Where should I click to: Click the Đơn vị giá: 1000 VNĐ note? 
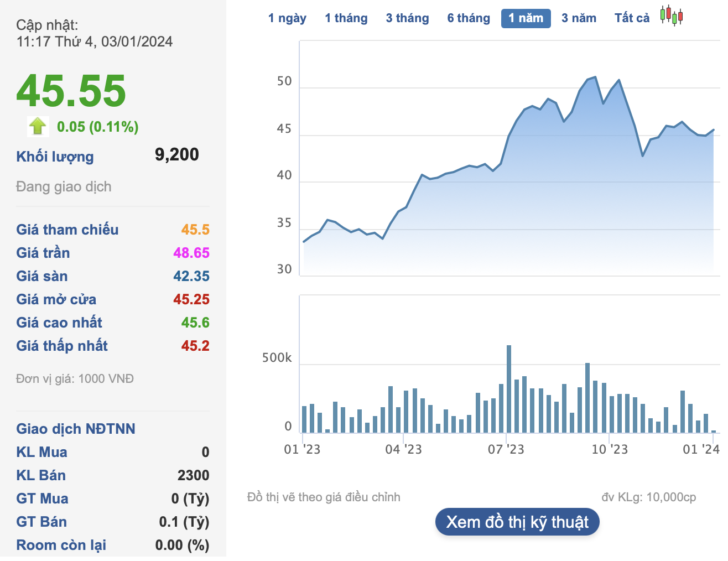click(75, 379)
